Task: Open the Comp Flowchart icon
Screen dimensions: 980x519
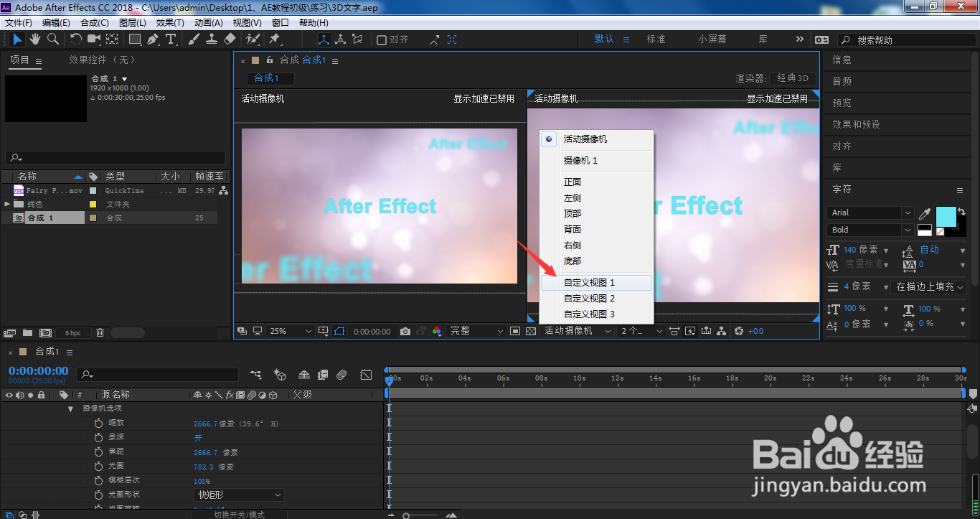Action: pyautogui.click(x=722, y=331)
